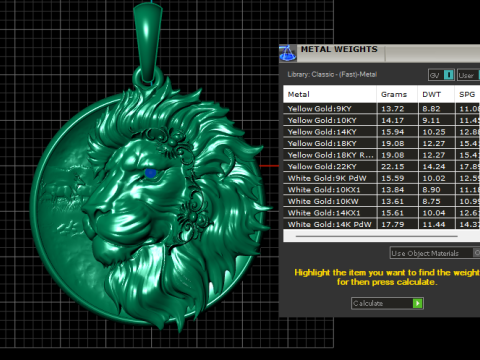Click the DWT column header

pos(436,94)
